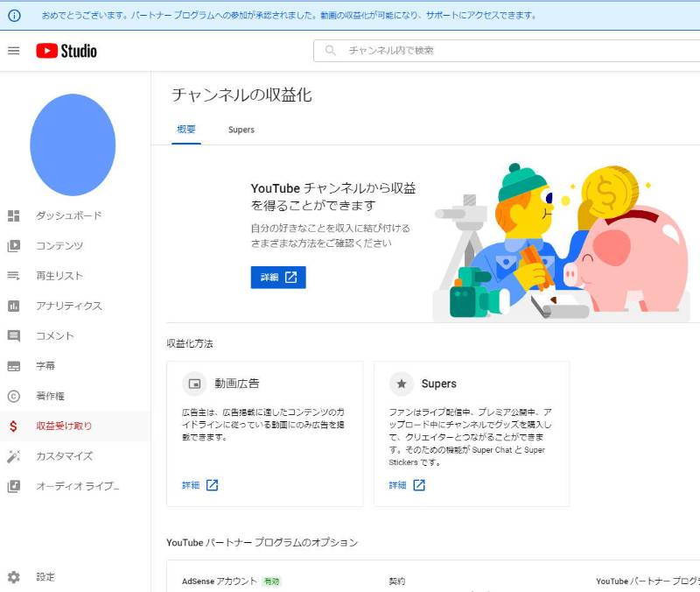This screenshot has height=592, width=700.
Task: Click the AdSense アカウント label
Action: point(220,581)
